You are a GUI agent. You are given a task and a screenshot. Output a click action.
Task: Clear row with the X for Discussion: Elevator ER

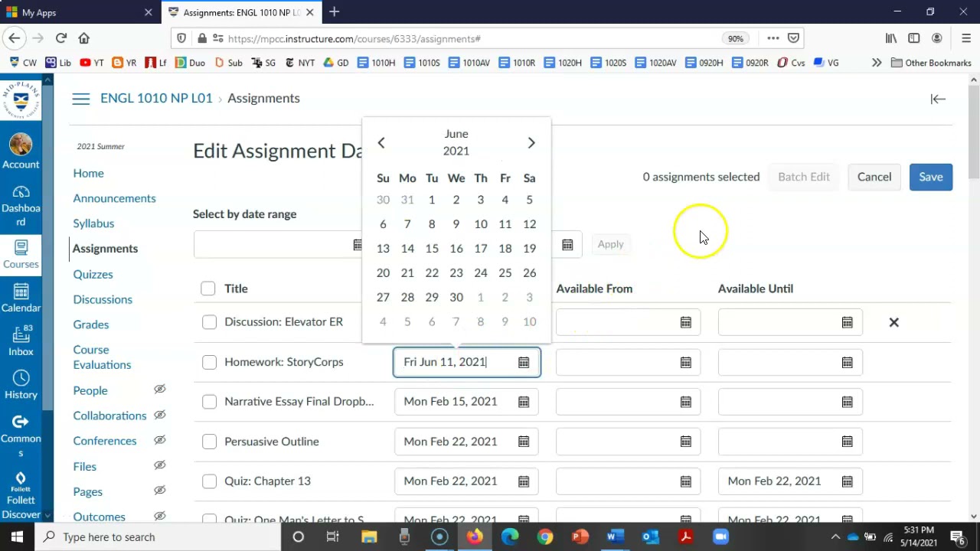[x=893, y=322]
